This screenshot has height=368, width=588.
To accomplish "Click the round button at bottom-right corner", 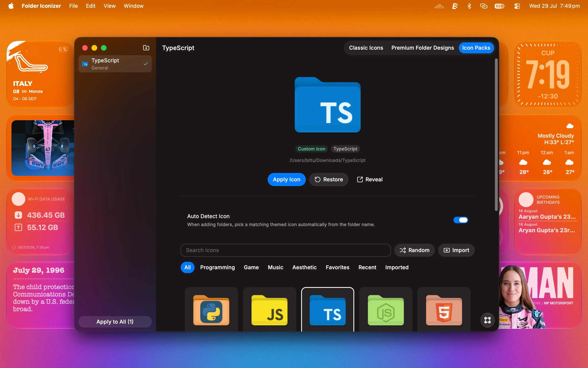I will pos(487,320).
